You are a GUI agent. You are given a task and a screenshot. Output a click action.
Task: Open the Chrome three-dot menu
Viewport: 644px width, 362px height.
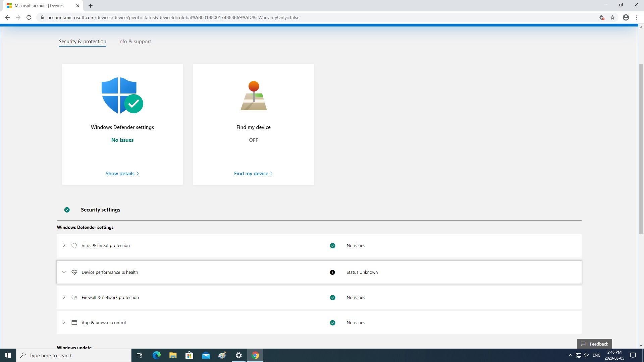637,17
